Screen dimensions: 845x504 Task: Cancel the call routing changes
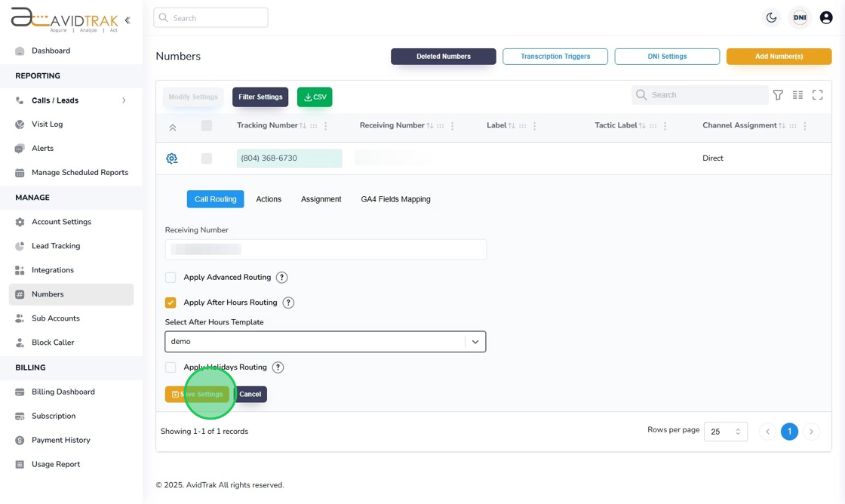tap(250, 394)
